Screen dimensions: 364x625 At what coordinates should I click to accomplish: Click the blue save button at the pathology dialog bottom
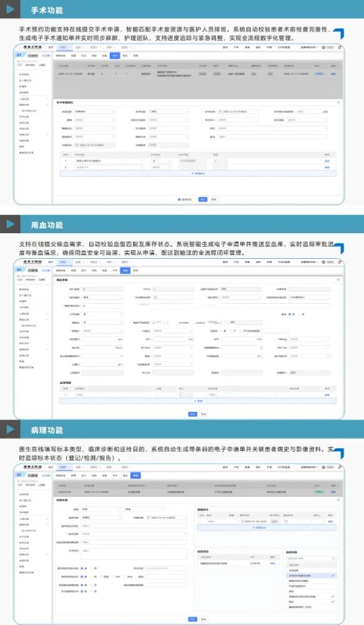tap(192, 619)
